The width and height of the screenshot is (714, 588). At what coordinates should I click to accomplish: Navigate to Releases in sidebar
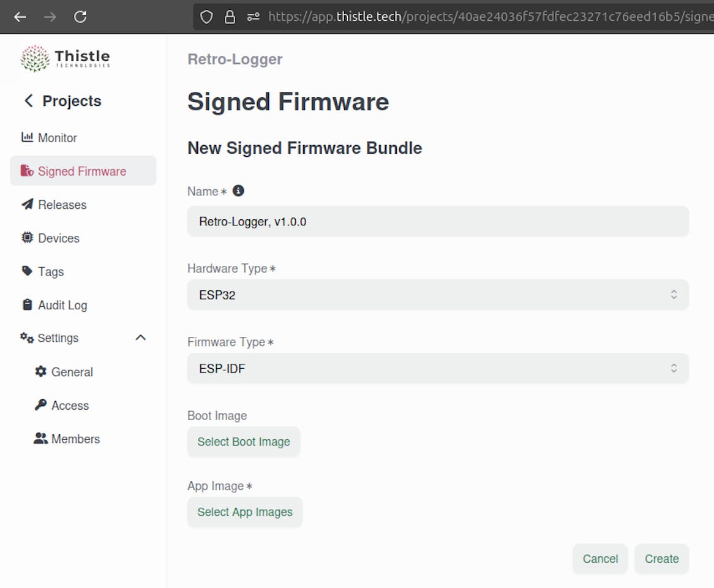point(62,205)
